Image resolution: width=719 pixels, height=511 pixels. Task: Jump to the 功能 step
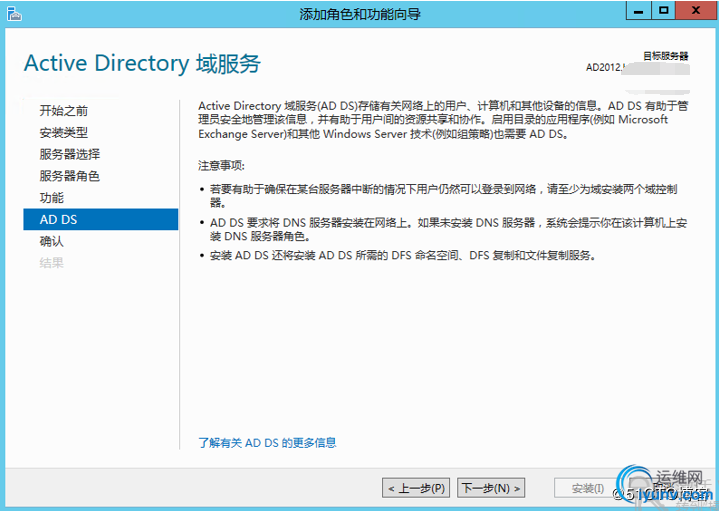coord(51,198)
